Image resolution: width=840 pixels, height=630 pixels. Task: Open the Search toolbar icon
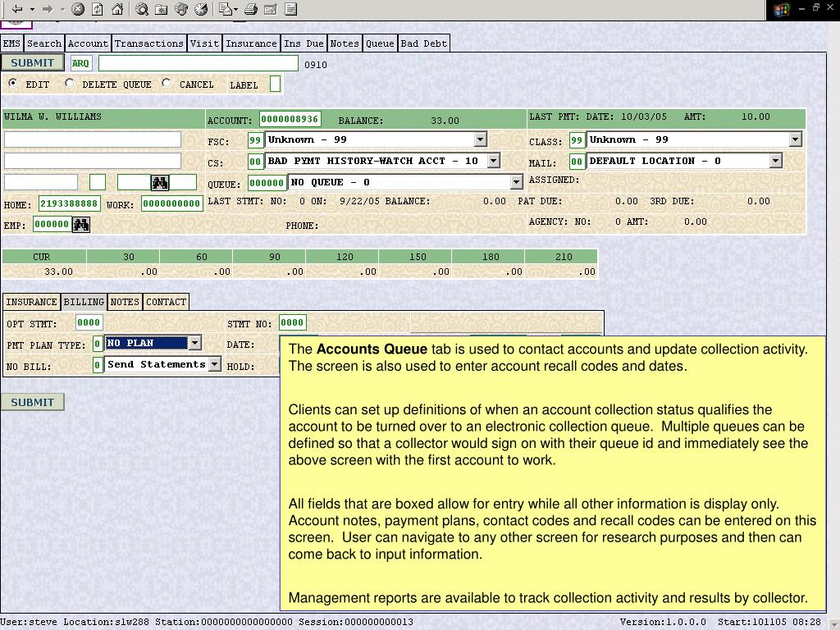[142, 9]
